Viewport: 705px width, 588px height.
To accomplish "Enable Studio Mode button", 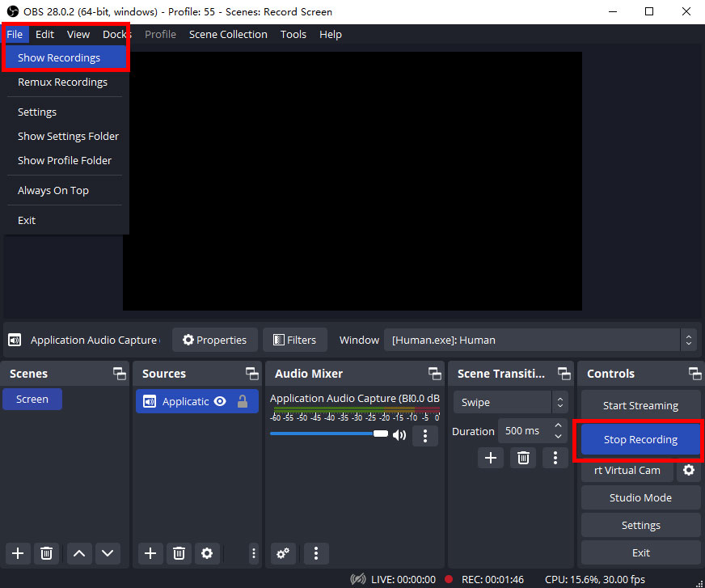I will click(640, 497).
